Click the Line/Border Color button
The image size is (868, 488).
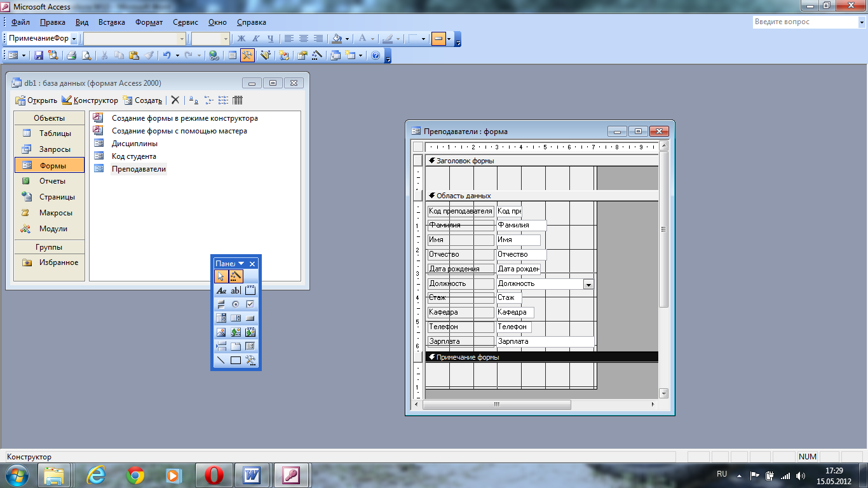pyautogui.click(x=387, y=39)
